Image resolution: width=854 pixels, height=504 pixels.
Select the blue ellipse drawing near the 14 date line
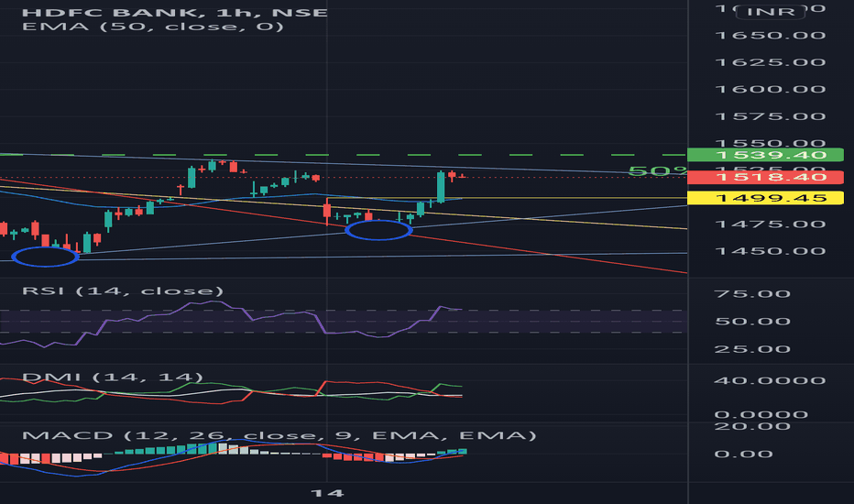(x=378, y=230)
